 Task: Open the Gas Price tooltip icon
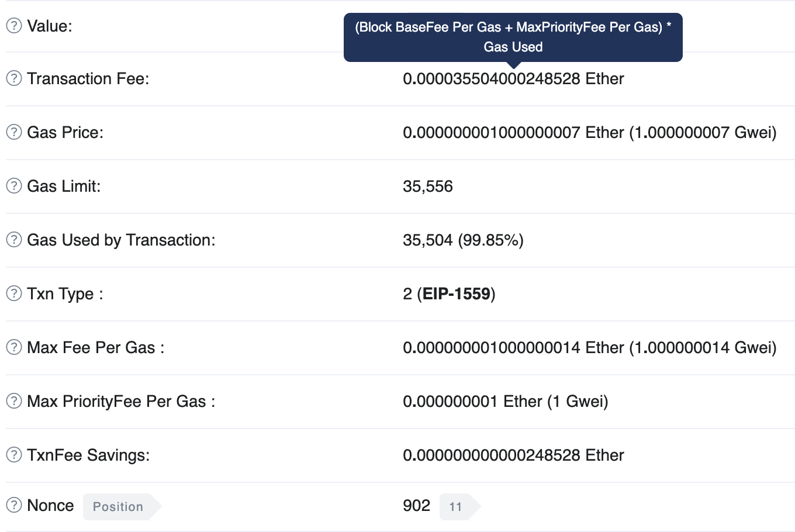(13, 132)
